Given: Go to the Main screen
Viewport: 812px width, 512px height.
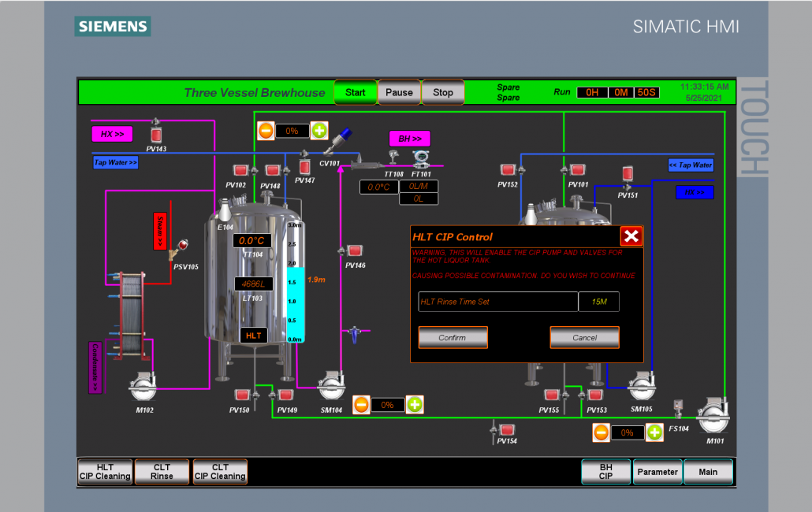Looking at the screenshot, I should pyautogui.click(x=708, y=472).
